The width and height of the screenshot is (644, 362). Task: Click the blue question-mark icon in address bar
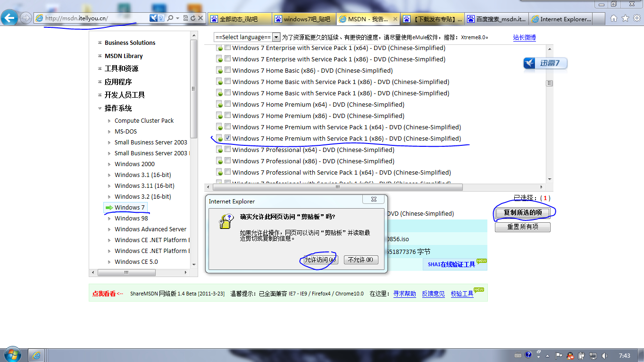click(161, 18)
